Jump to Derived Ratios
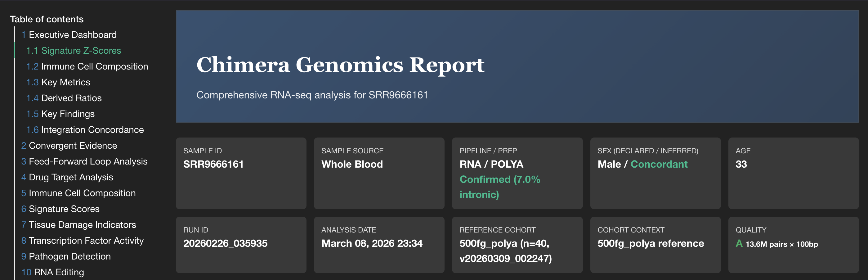Image resolution: width=868 pixels, height=280 pixels. tap(72, 98)
